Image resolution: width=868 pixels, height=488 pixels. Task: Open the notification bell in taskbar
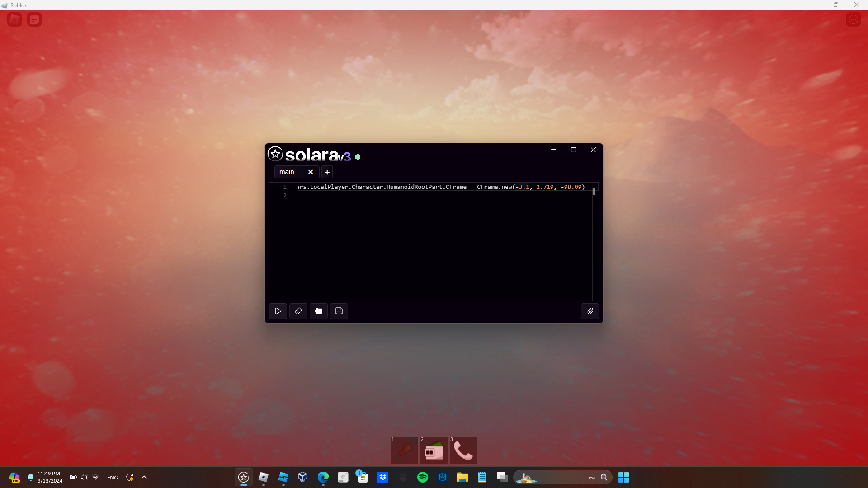[31, 477]
